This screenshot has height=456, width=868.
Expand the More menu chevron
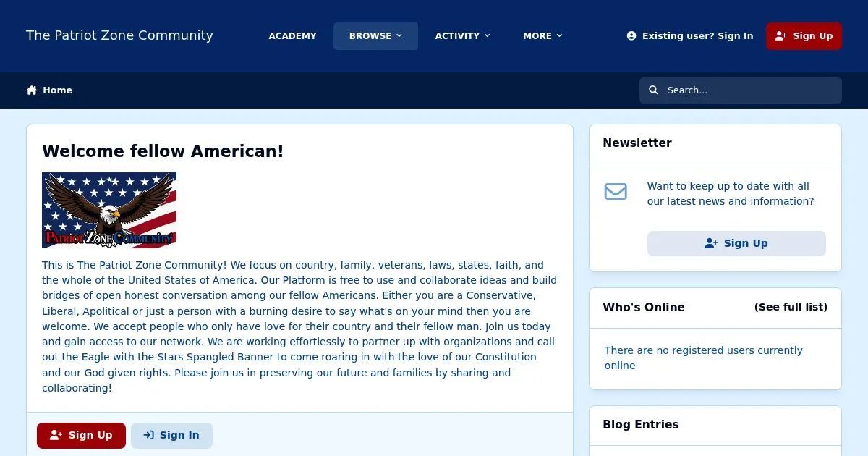(x=559, y=36)
